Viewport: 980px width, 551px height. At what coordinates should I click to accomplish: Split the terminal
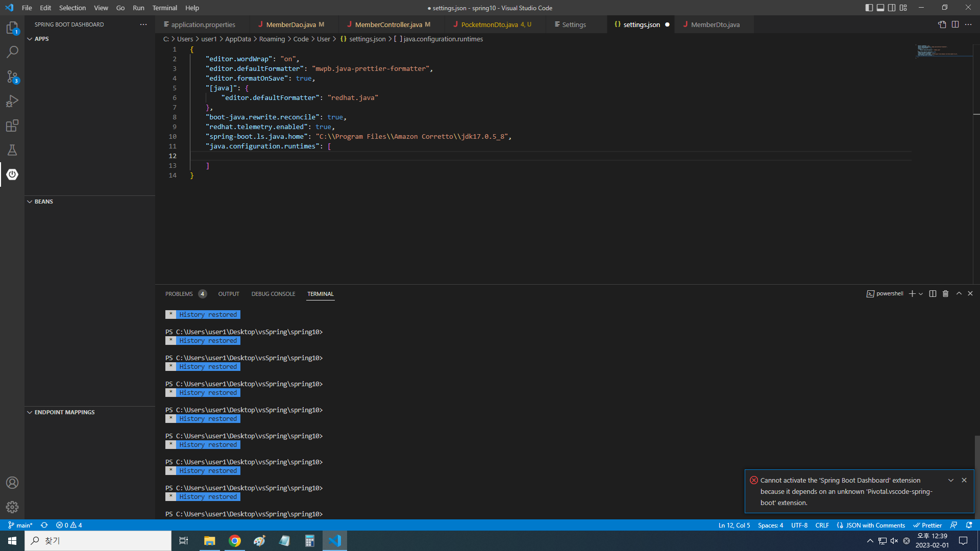pos(933,294)
